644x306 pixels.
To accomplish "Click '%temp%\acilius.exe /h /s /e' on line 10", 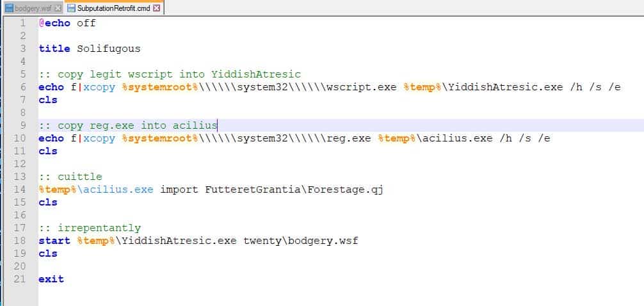I will pyautogui.click(x=464, y=138).
